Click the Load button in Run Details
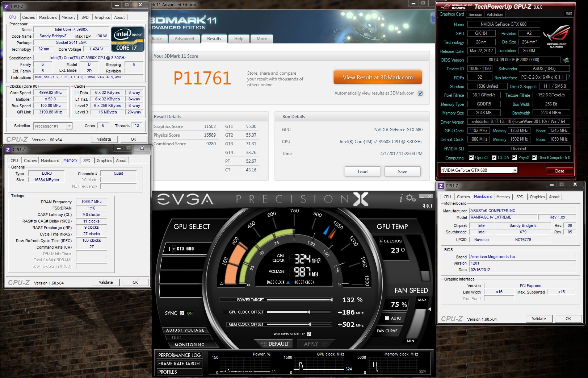Viewport: 588px width, 378px height. point(362,172)
